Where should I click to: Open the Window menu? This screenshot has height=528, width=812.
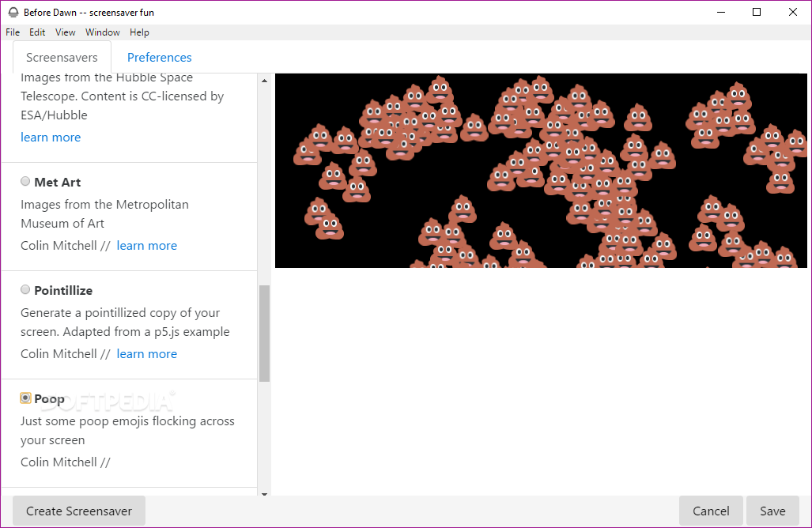103,32
